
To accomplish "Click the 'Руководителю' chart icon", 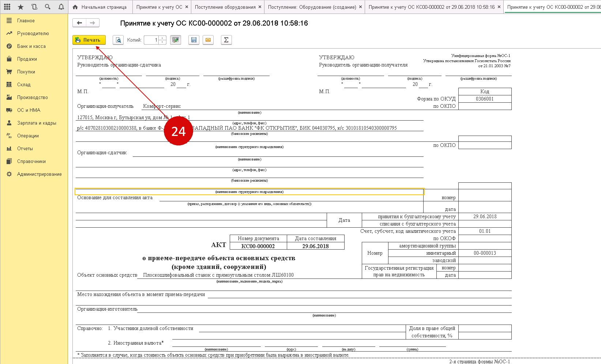I will (x=9, y=34).
